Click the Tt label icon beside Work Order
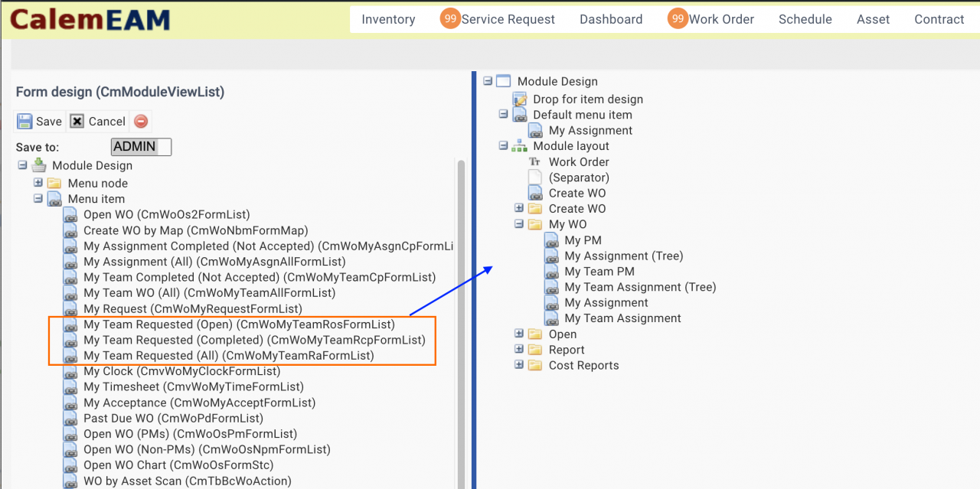Viewport: 980px width, 489px height. [535, 162]
